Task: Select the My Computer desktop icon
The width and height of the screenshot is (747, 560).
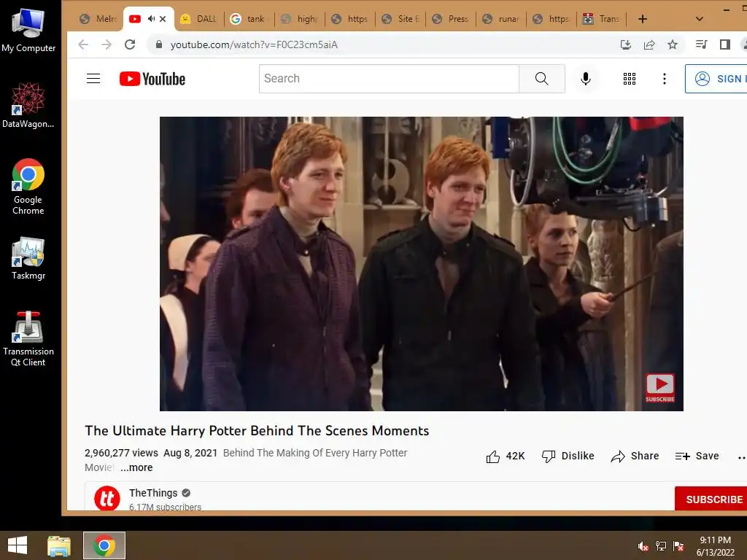Action: 28,31
